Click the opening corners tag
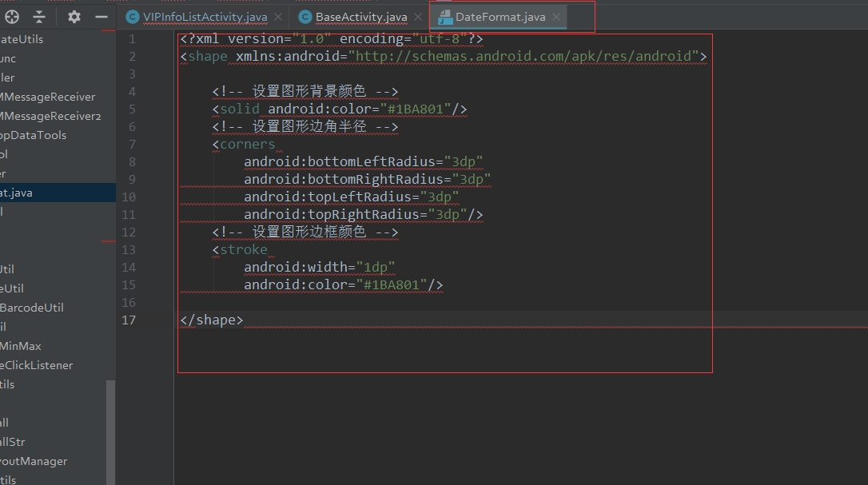Image resolution: width=868 pixels, height=485 pixels. pos(244,145)
